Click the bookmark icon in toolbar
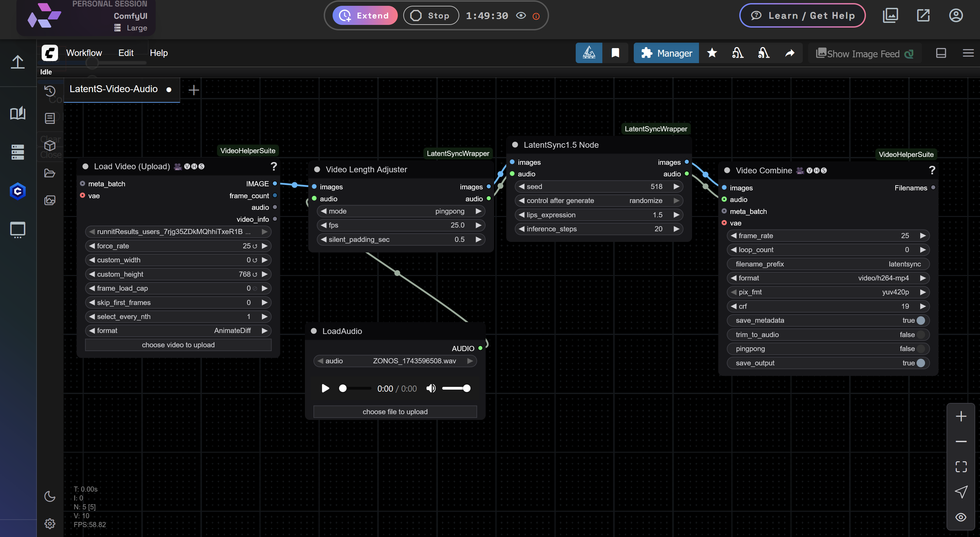The width and height of the screenshot is (980, 537). [x=615, y=53]
